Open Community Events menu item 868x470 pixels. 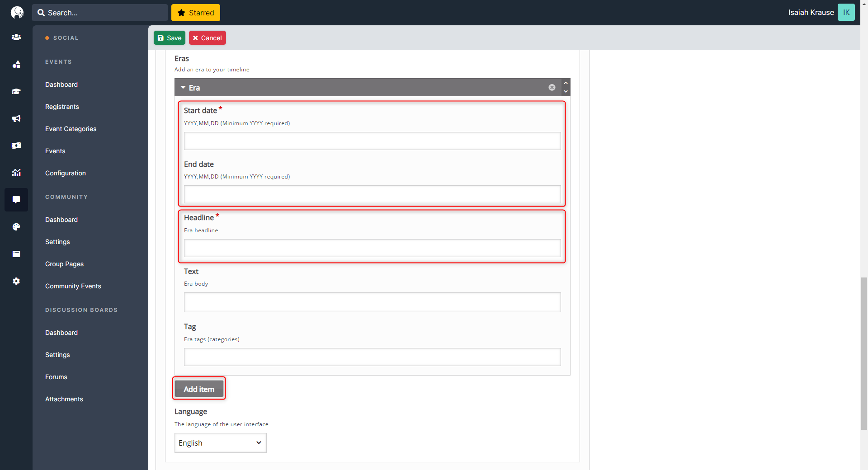73,286
